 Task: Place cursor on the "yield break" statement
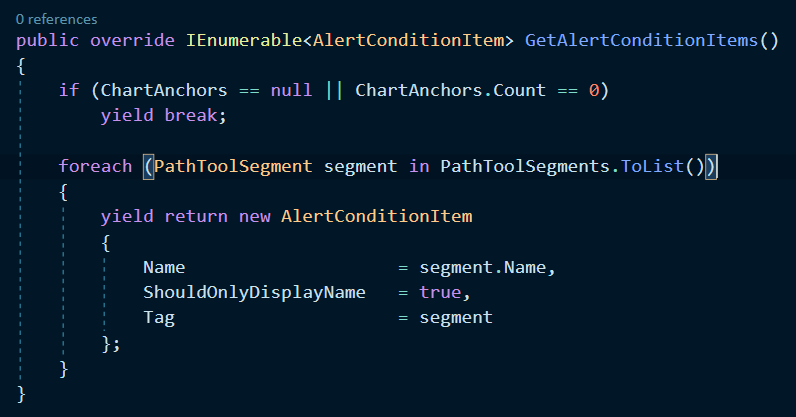tap(164, 115)
